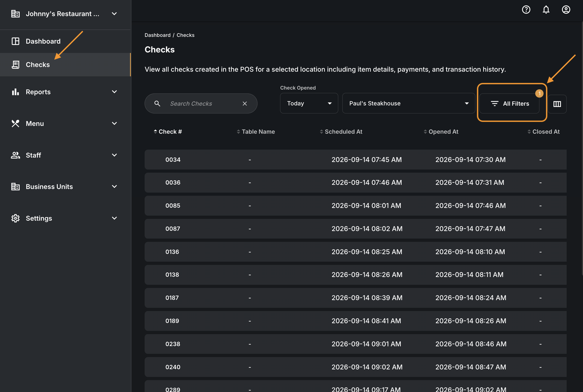The width and height of the screenshot is (583, 392).
Task: Open Business Units in the sidebar
Action: (65, 187)
